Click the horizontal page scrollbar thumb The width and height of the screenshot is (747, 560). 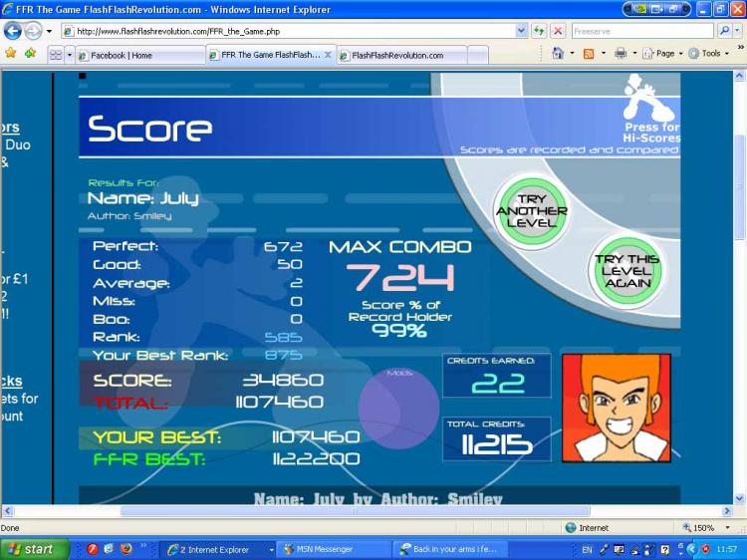(x=355, y=511)
